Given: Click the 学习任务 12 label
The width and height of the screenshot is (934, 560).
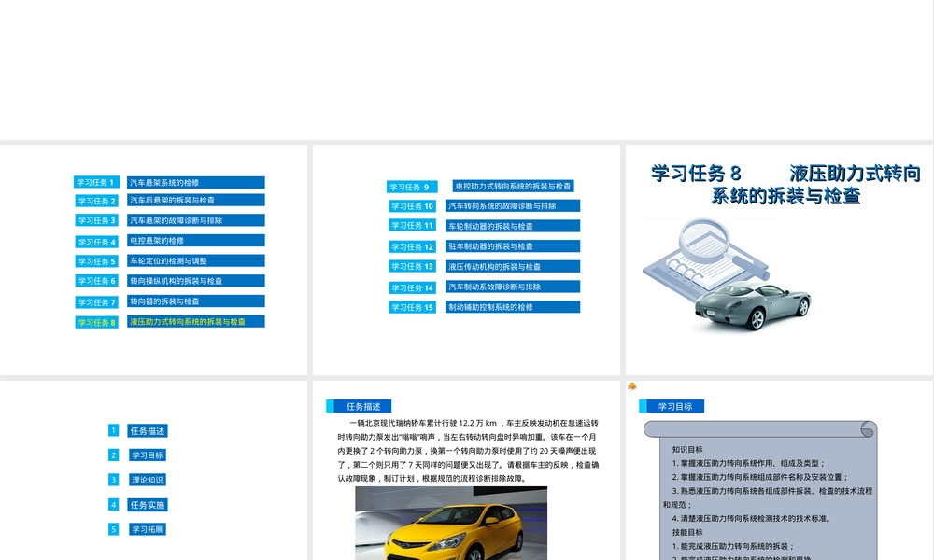Looking at the screenshot, I should 412,246.
